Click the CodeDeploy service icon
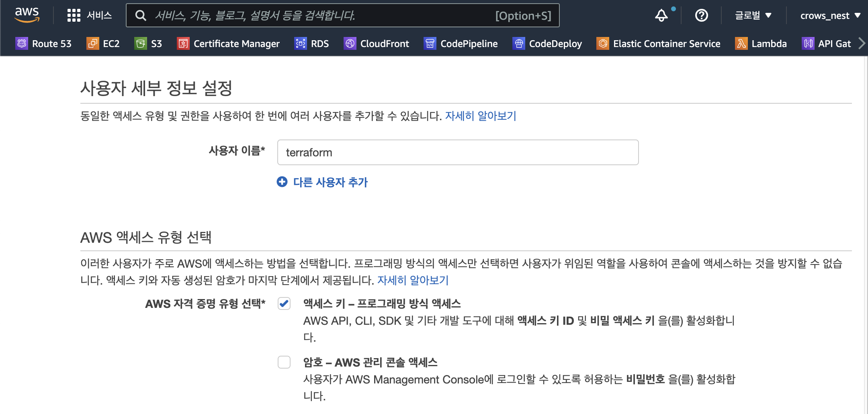868x414 pixels. pos(519,43)
